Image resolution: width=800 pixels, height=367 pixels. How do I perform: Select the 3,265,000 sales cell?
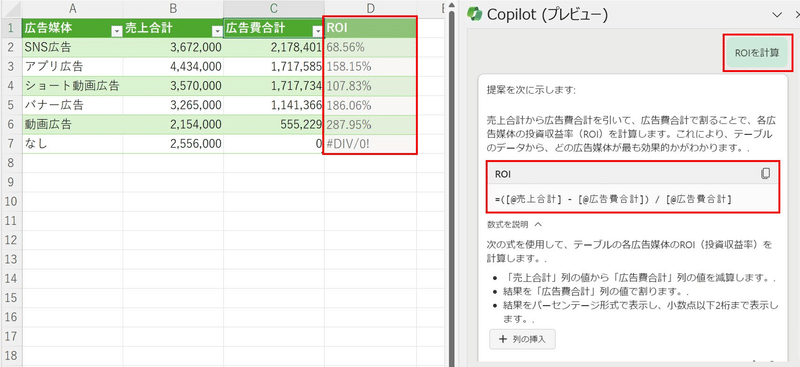[x=173, y=106]
